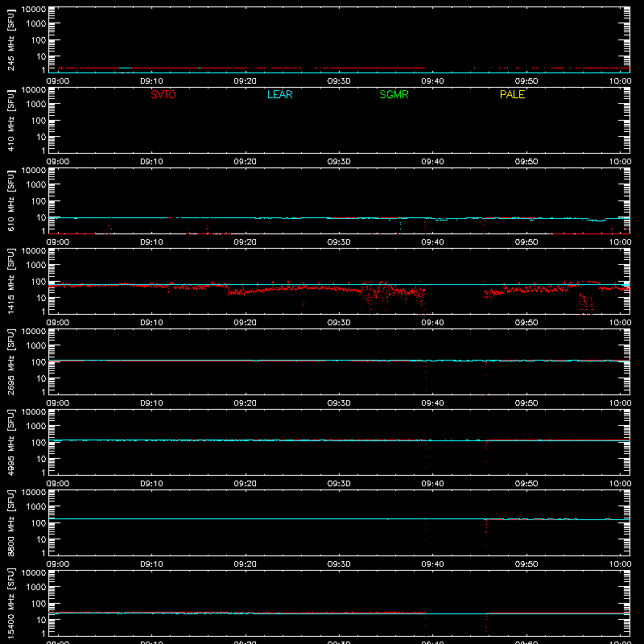Screen dimensions: 644x644
Task: Click 09:30 time label of 610 MHz plot
Action: point(339,242)
